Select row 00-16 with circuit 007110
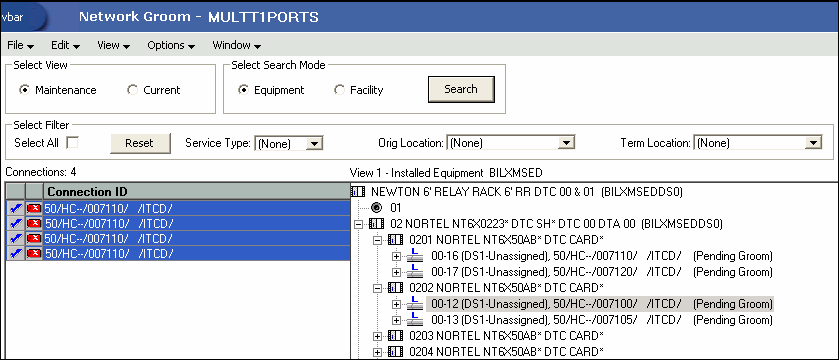Screen dimensions: 839x360 point(602,256)
